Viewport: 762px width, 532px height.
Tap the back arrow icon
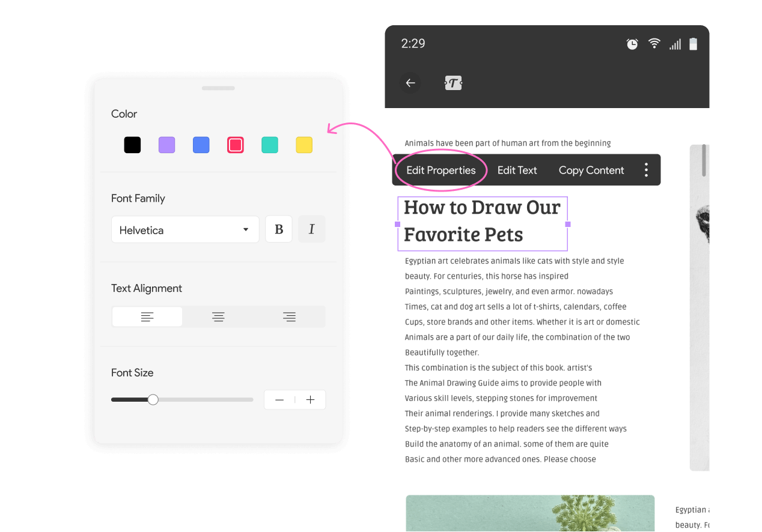[410, 83]
